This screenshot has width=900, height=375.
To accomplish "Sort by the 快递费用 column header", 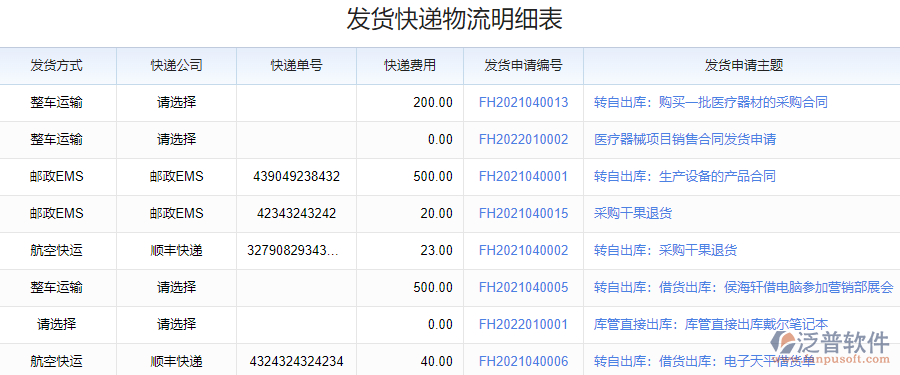I will (x=410, y=65).
